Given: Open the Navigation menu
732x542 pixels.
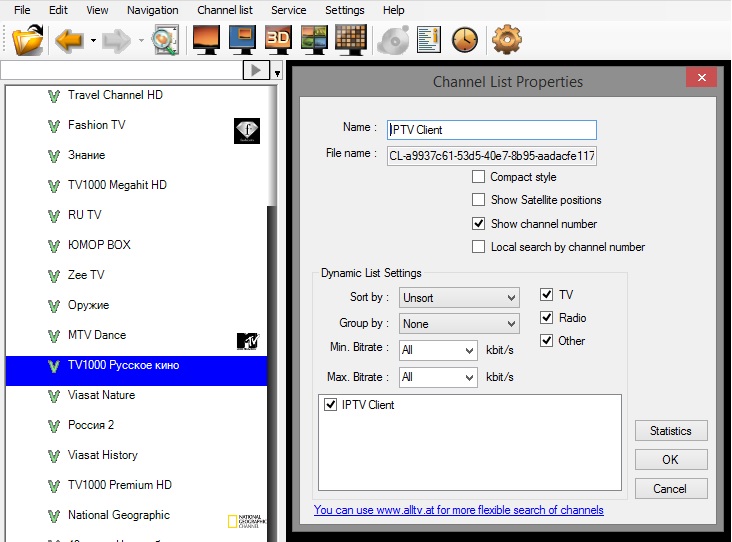Looking at the screenshot, I should pos(153,10).
